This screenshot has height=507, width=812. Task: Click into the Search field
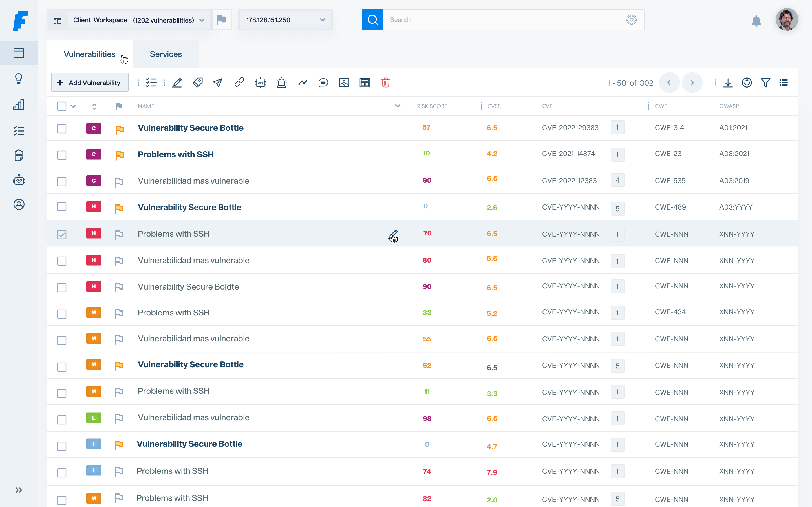[503, 20]
